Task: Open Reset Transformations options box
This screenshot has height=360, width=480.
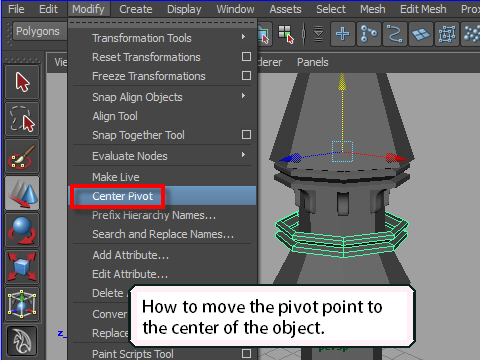Action: coord(246,57)
